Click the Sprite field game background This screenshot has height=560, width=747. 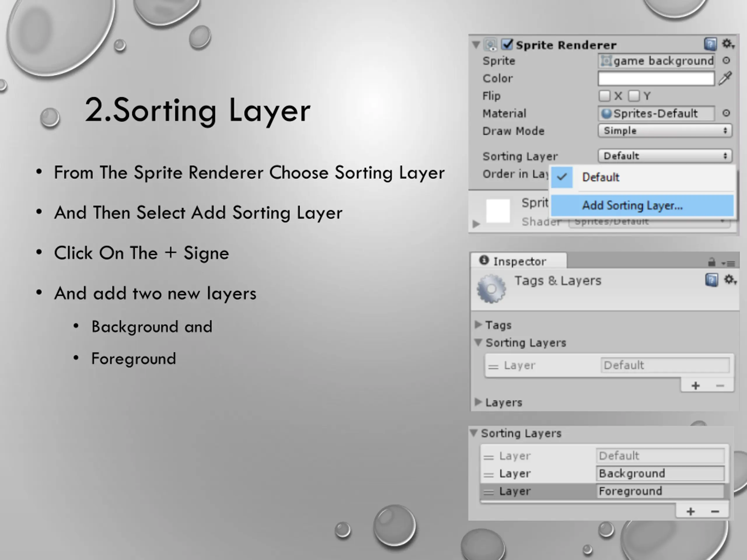coord(656,61)
